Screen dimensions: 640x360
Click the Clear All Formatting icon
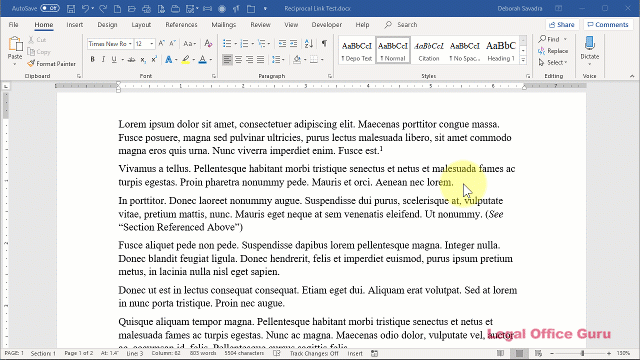[x=208, y=43]
